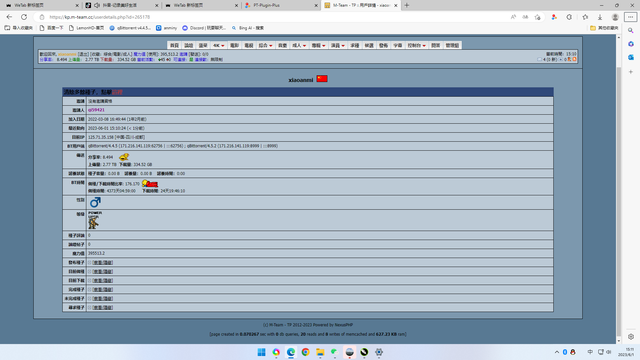Reload the page with the refresh icon
Screen dimensions: 640x360
coord(24,17)
